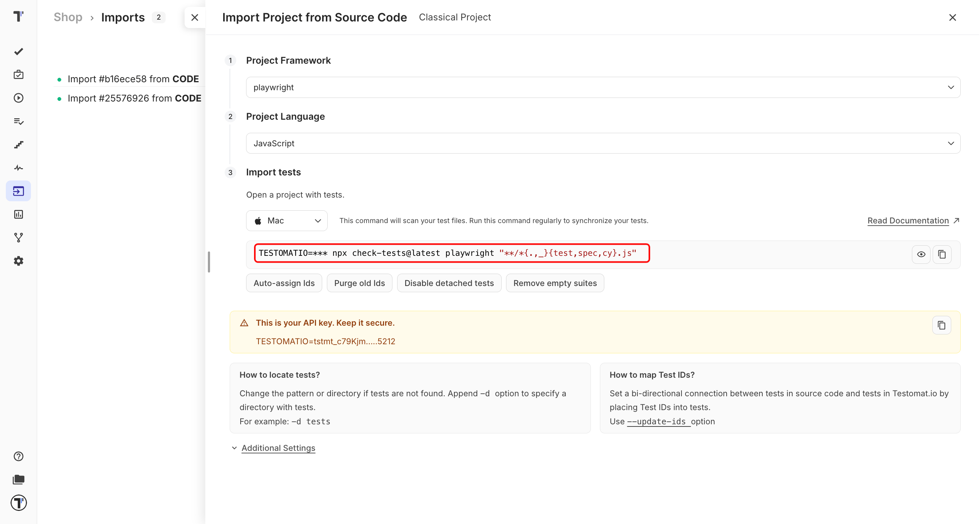The width and height of the screenshot is (980, 524).
Task: Open Runs via the play-circle sidebar icon
Action: [18, 98]
